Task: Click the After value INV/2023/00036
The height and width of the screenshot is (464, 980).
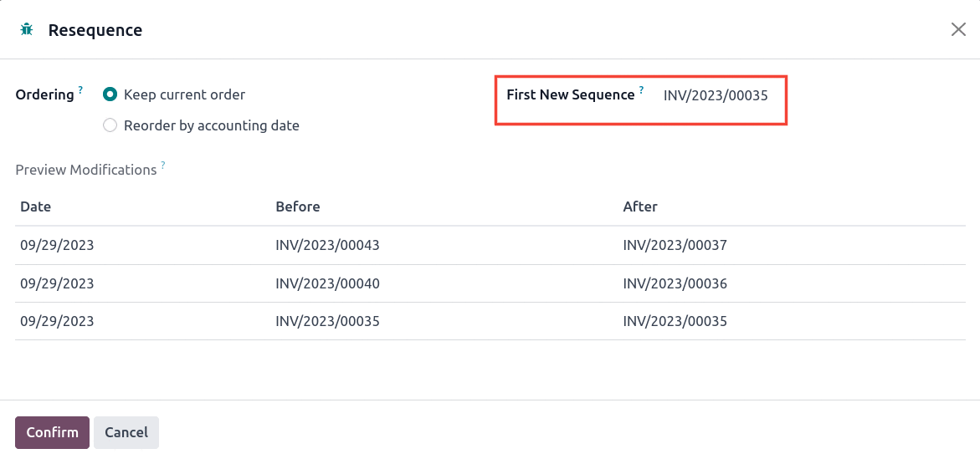Action: coord(675,283)
